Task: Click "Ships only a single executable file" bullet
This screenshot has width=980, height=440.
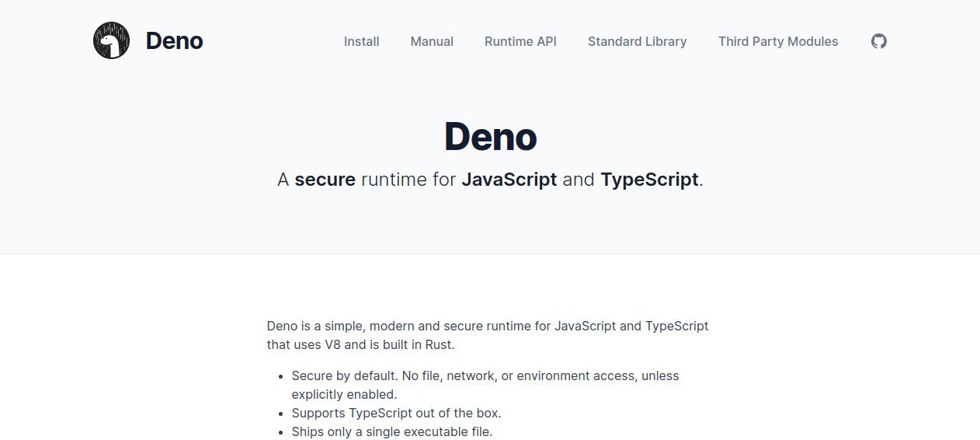Action: click(x=392, y=431)
